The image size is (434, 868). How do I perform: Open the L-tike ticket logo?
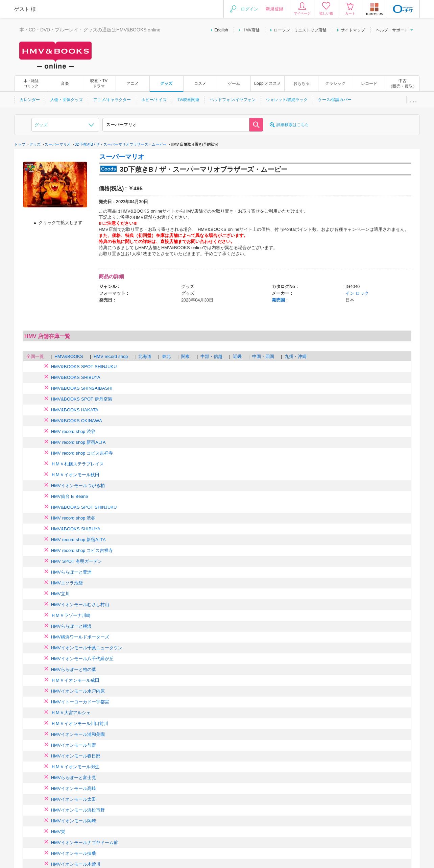[x=403, y=9]
